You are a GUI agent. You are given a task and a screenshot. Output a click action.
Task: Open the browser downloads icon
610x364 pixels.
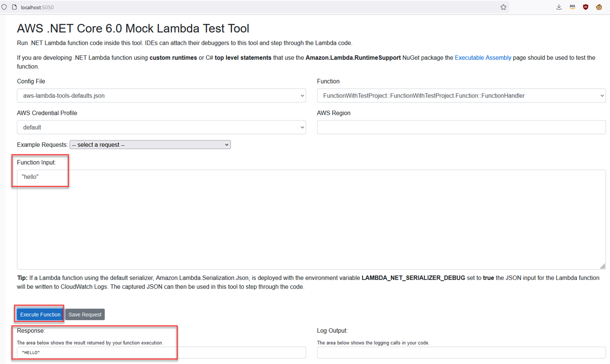coord(559,7)
